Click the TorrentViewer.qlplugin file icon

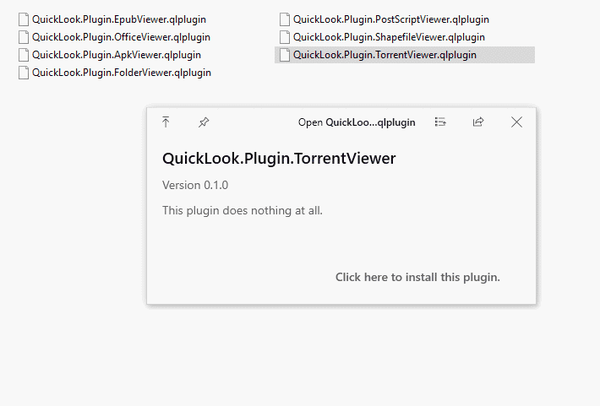click(x=285, y=55)
